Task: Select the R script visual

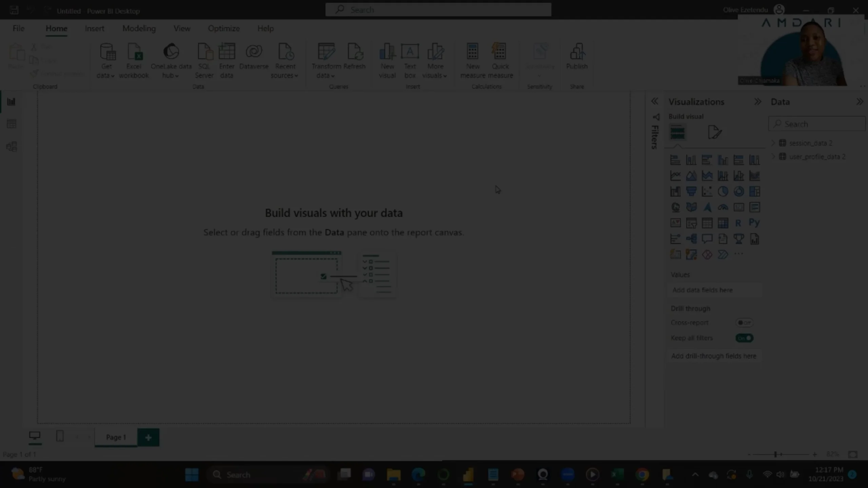Action: tap(738, 223)
